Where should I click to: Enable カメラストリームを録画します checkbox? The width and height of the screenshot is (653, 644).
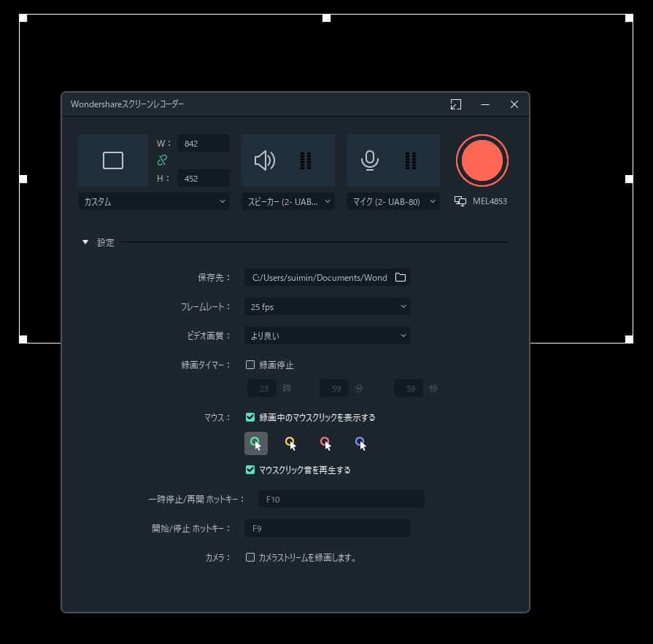pos(250,557)
